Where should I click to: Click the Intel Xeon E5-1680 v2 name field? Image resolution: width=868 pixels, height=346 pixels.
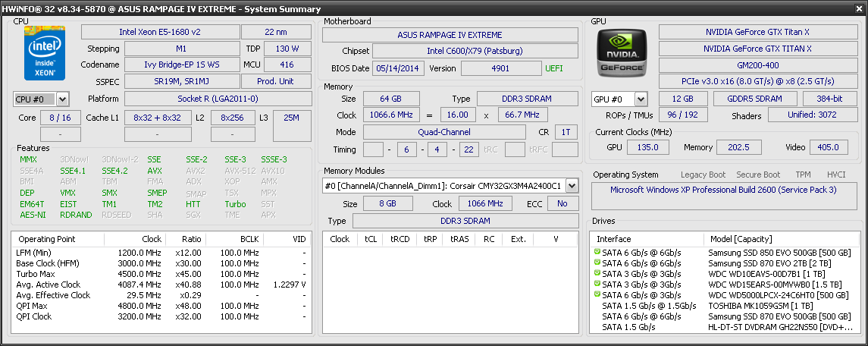159,32
